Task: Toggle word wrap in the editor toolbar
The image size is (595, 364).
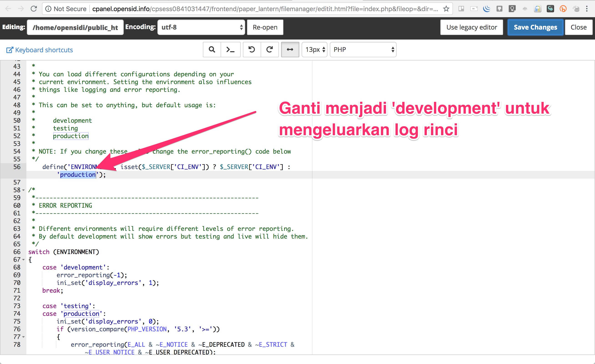Action: click(x=290, y=50)
